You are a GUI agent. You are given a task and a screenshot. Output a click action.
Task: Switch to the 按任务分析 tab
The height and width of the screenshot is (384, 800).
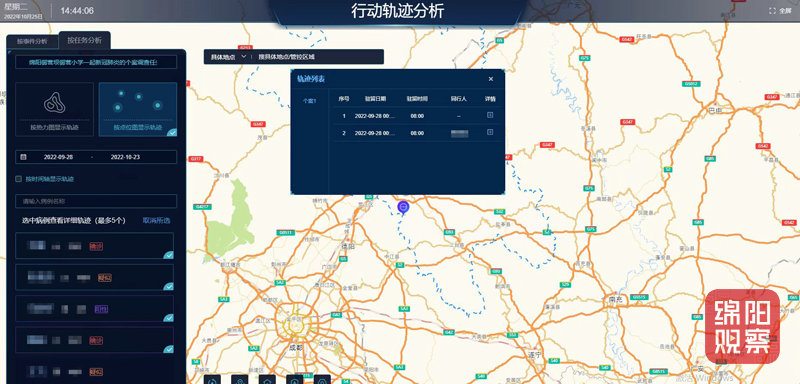pyautogui.click(x=85, y=40)
